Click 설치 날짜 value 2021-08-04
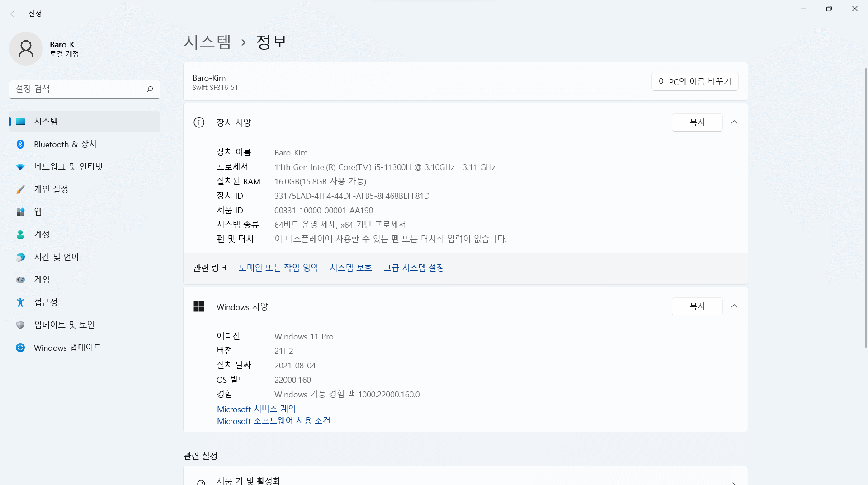The image size is (868, 485). tap(295, 366)
